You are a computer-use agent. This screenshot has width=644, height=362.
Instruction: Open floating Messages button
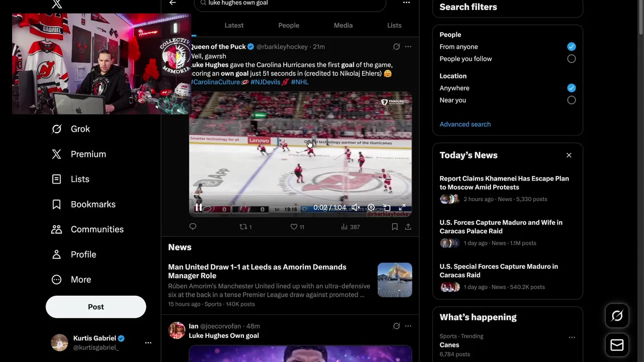pyautogui.click(x=617, y=345)
